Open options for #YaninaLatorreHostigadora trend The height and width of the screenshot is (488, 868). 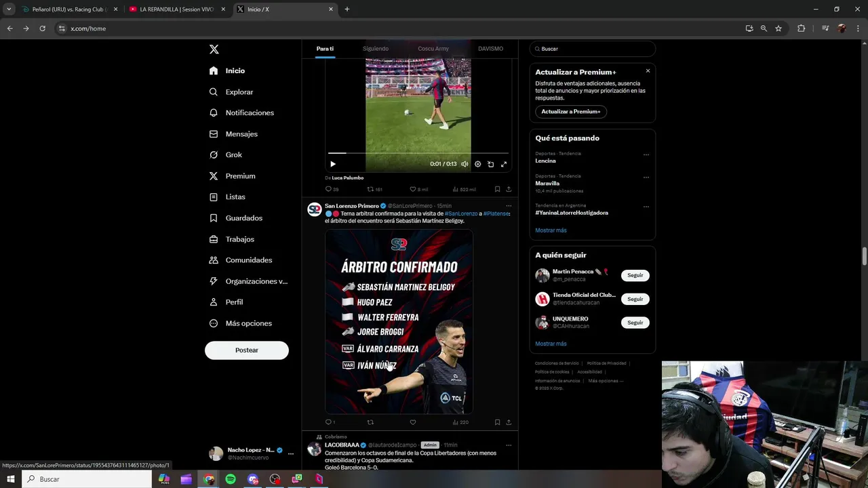pos(646,206)
